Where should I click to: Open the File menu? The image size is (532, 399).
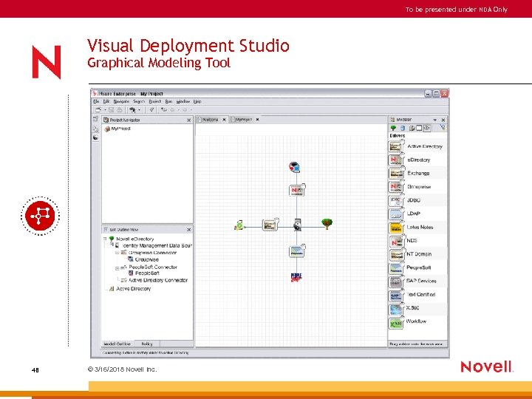(x=96, y=101)
